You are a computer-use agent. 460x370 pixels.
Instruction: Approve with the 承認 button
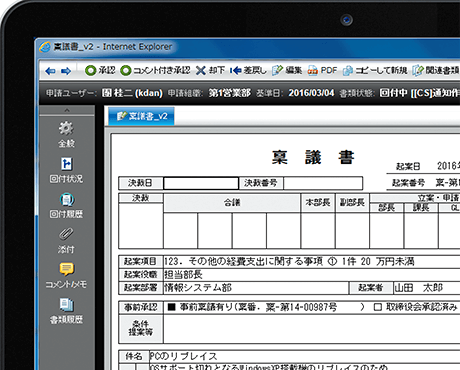(100, 70)
